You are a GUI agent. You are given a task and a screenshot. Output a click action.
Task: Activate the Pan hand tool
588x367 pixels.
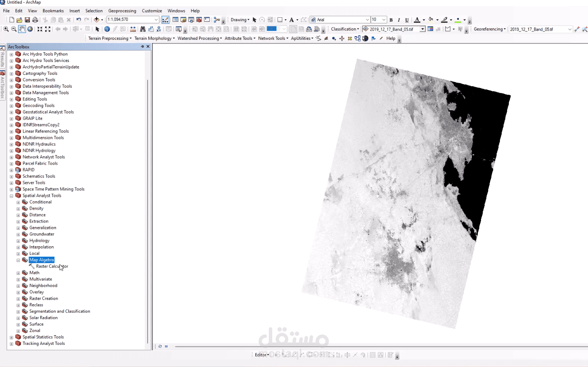click(x=22, y=29)
